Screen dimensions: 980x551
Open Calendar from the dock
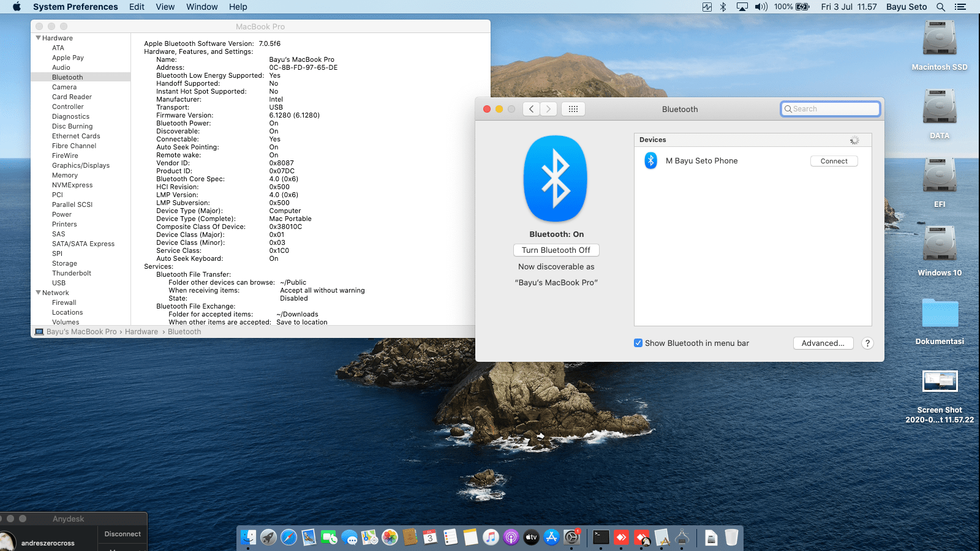[430, 538]
